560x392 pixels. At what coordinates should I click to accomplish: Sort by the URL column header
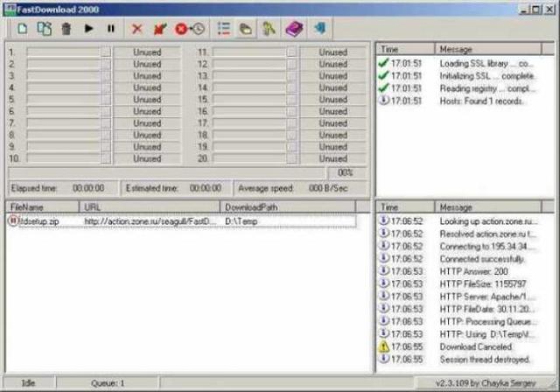[x=150, y=207]
